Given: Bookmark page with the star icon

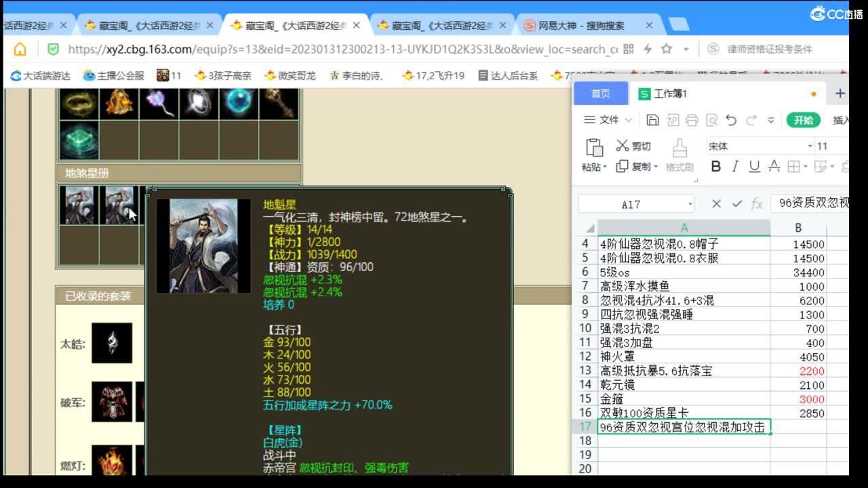Looking at the screenshot, I should (x=667, y=49).
